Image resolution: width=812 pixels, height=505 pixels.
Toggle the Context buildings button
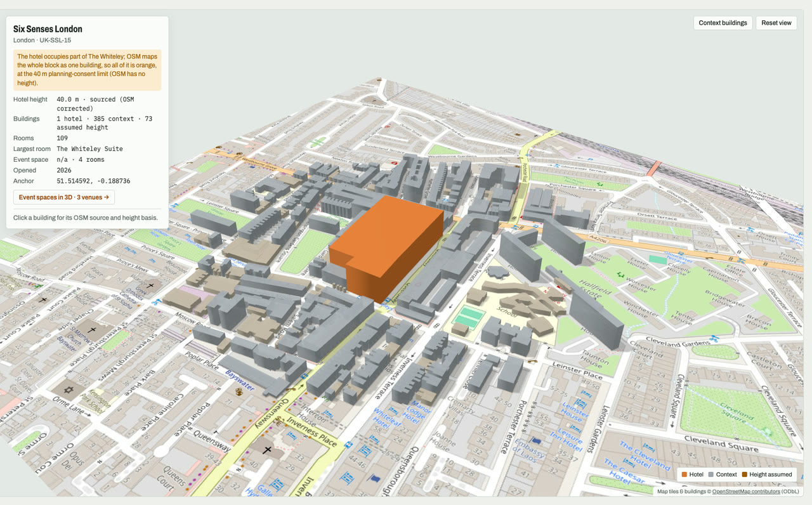click(x=723, y=23)
